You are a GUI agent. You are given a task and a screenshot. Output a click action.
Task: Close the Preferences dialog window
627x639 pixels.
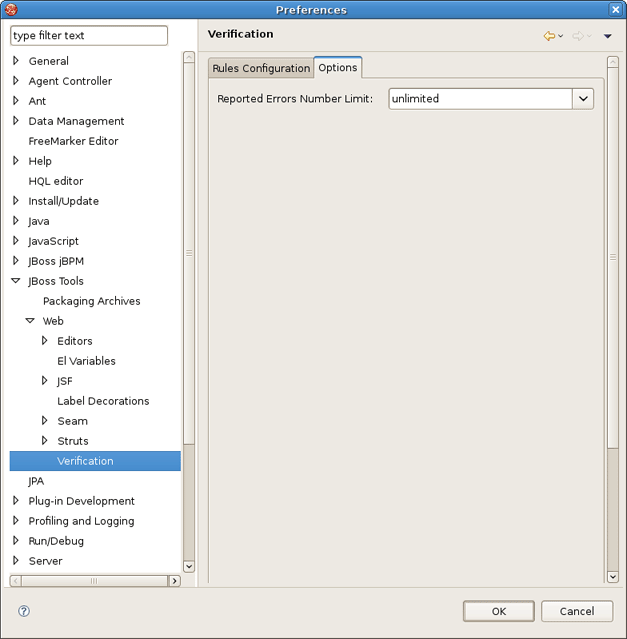(x=615, y=9)
